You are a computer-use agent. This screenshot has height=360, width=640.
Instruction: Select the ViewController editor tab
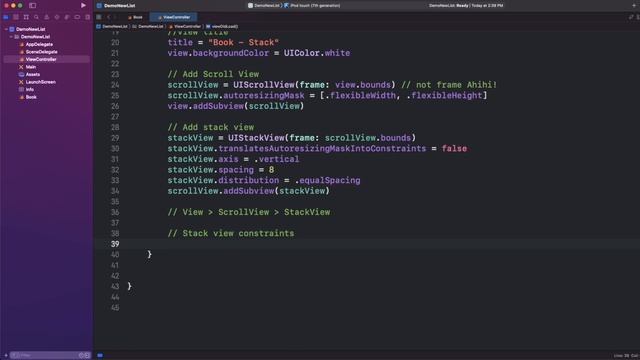(x=173, y=17)
